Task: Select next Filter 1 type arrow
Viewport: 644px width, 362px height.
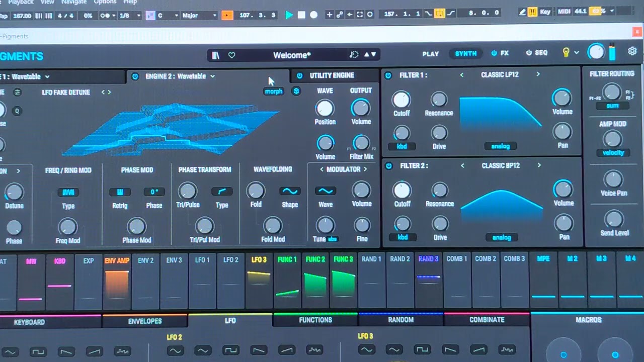Action: 538,74
